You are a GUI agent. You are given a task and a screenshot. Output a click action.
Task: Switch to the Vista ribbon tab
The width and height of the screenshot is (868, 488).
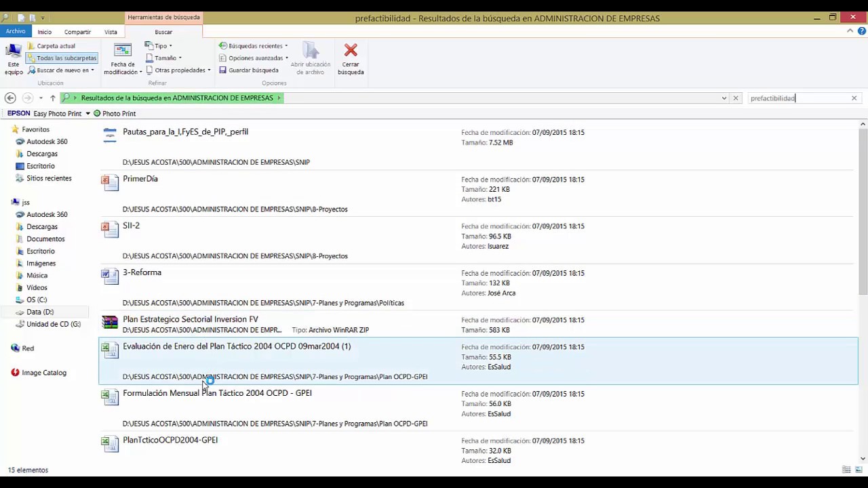(x=111, y=32)
